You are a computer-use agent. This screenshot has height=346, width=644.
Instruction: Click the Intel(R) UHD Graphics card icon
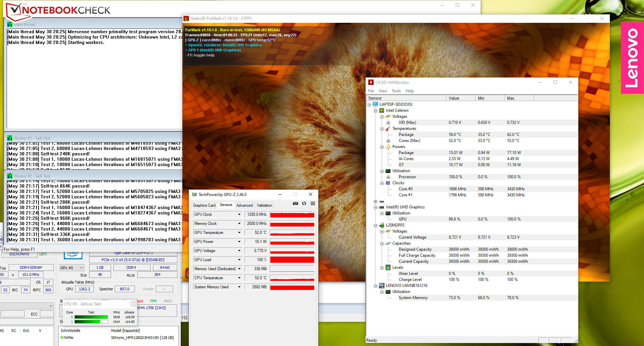click(x=382, y=207)
